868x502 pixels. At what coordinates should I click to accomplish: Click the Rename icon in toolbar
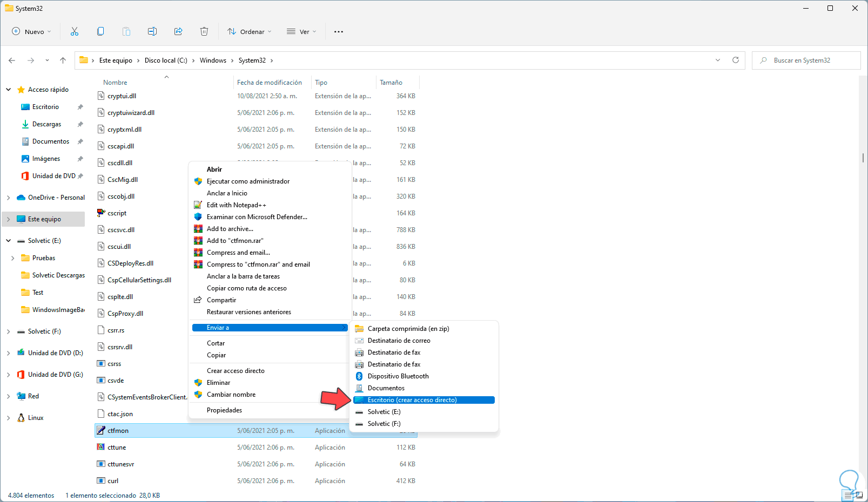point(152,31)
